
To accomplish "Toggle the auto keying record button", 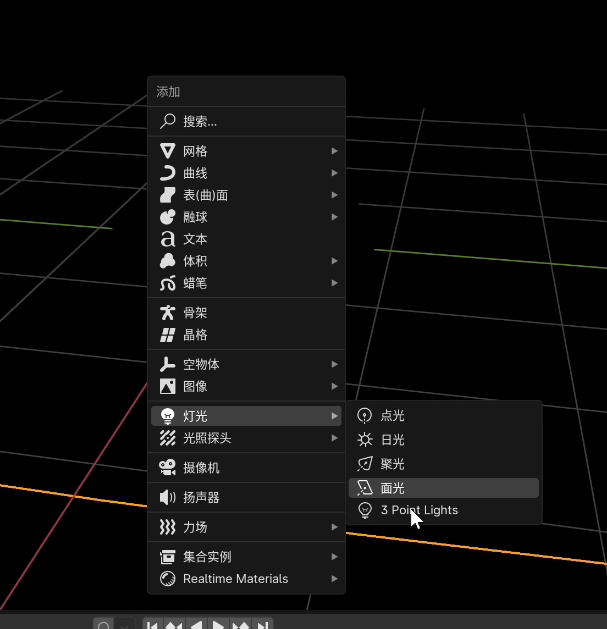I will tap(104, 624).
